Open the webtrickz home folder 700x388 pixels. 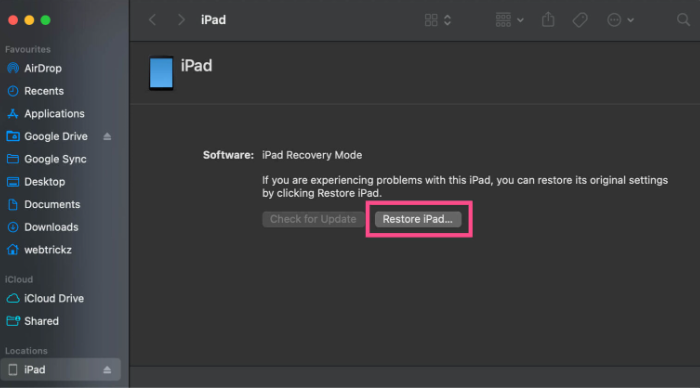pyautogui.click(x=47, y=250)
